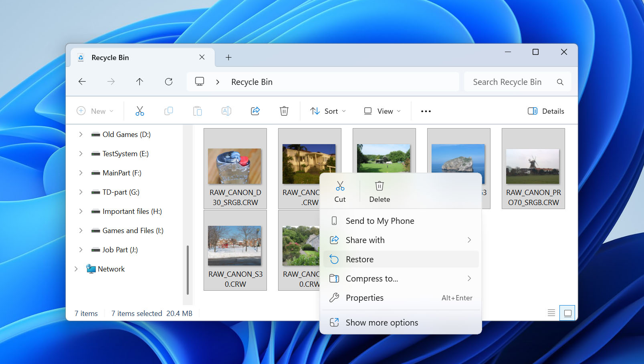Open the Compress to... submenu
Viewport: 644px width, 364px height.
pyautogui.click(x=401, y=278)
